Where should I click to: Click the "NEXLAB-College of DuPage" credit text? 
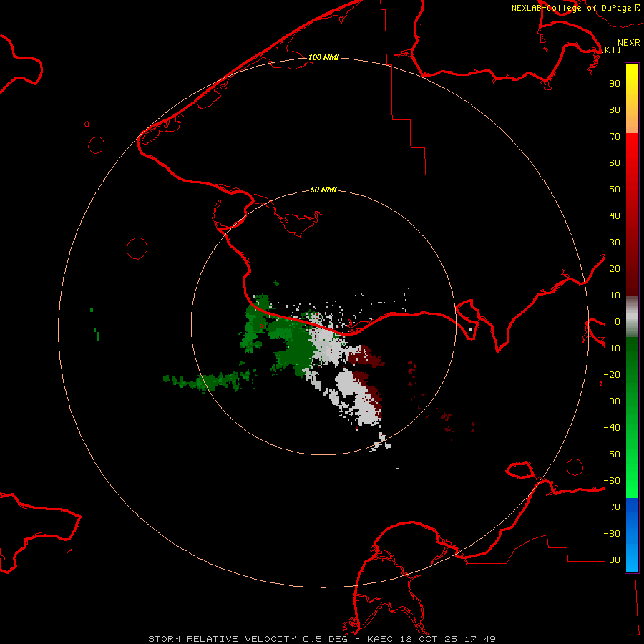(x=571, y=8)
